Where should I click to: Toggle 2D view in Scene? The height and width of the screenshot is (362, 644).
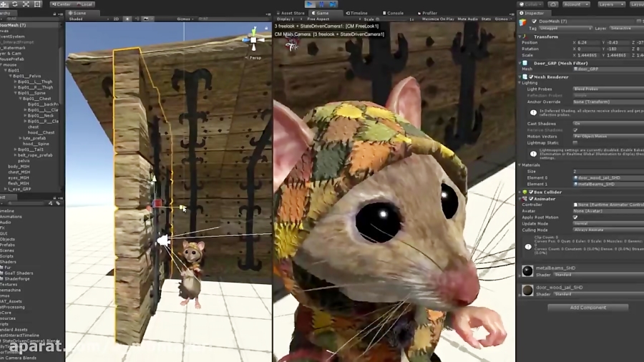(x=116, y=19)
